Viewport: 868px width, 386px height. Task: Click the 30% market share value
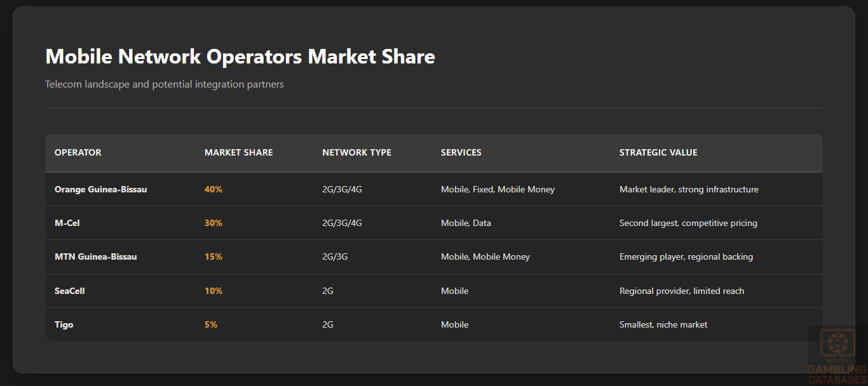pos(214,223)
